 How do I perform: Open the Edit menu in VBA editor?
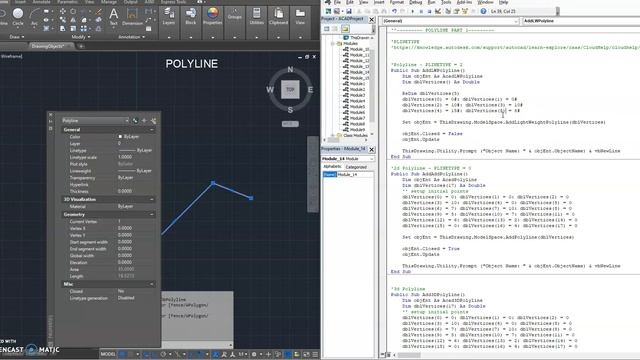click(350, 2)
